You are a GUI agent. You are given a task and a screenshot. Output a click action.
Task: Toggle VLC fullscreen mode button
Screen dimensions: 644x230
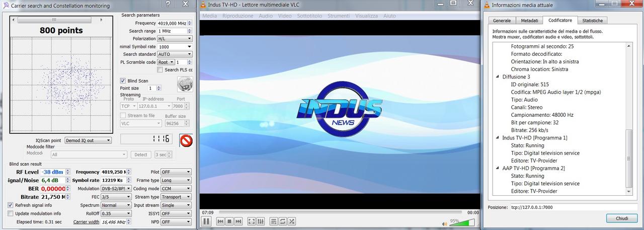pos(251,221)
